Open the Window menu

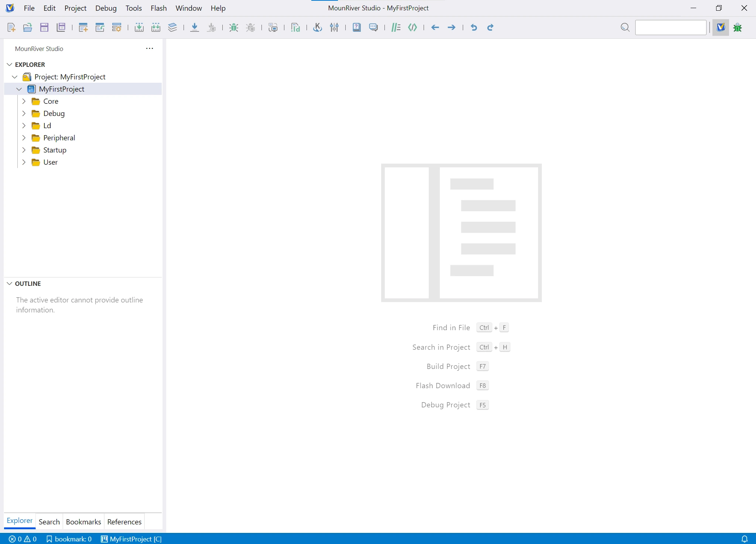point(189,8)
